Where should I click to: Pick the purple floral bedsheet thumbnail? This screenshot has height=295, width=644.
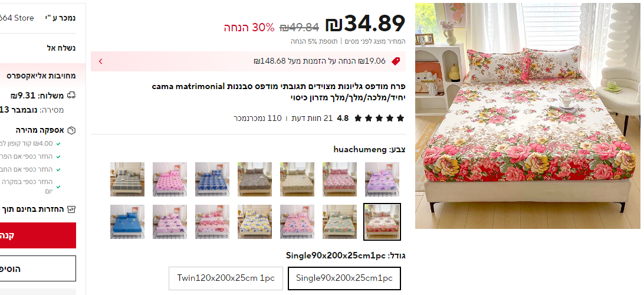pos(382,179)
